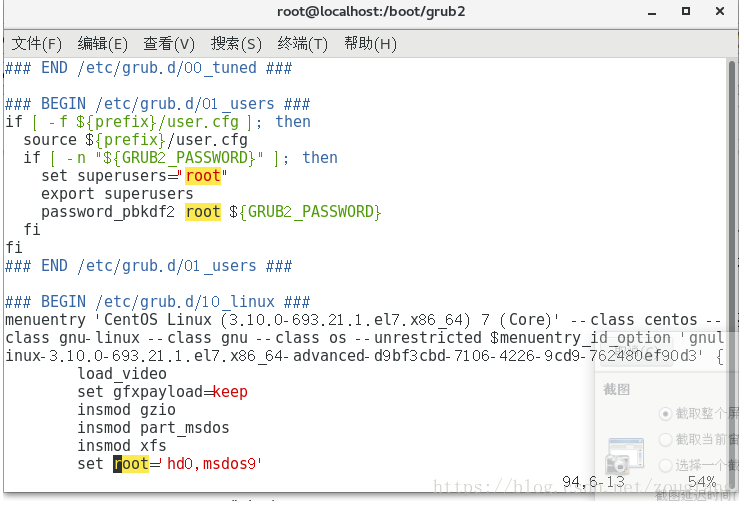The height and width of the screenshot is (507, 744).
Task: Select 截取整个屏幕 radio option in screenshot dialog
Action: point(665,414)
